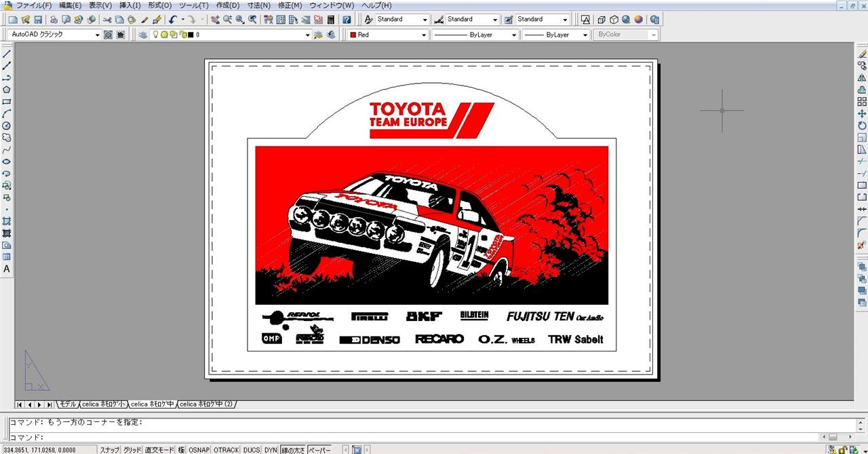Expand the Undo history arrow

(182, 20)
